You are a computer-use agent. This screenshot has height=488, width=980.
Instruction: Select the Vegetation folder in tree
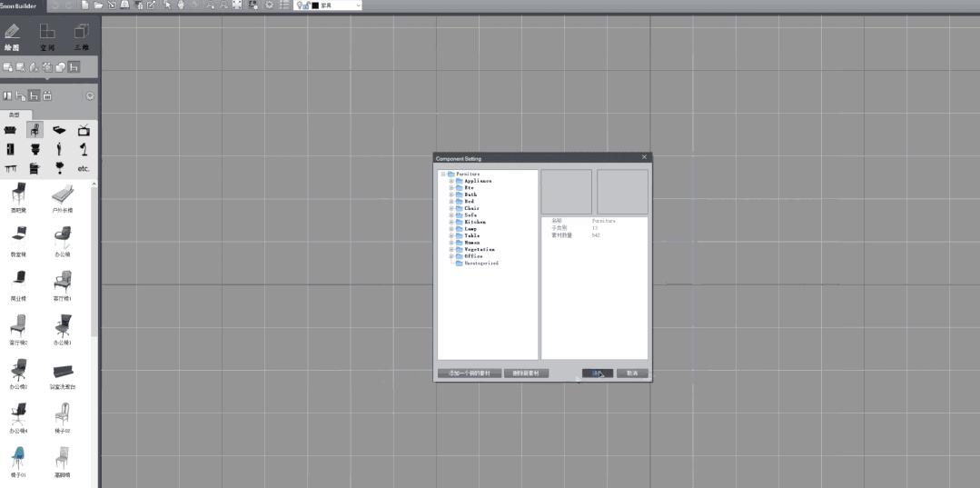coord(475,250)
